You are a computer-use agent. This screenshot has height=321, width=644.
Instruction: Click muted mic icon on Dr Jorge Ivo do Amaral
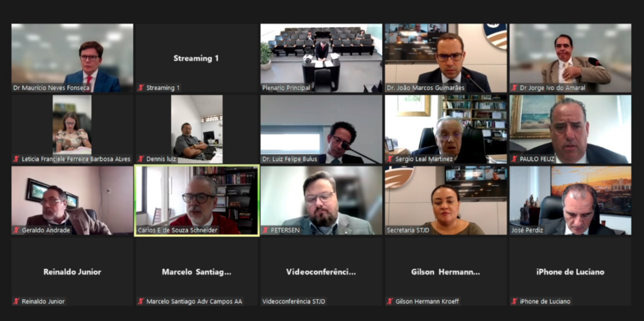[514, 88]
